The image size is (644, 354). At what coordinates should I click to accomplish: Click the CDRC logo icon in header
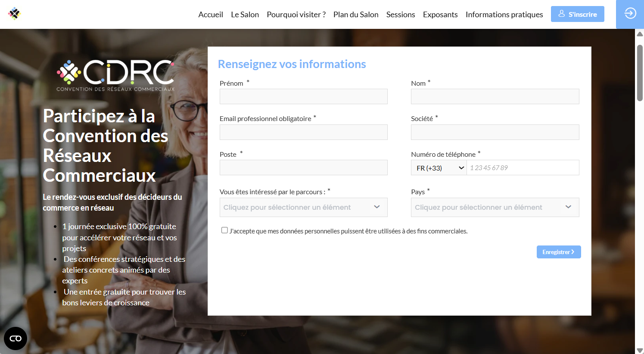[x=14, y=14]
